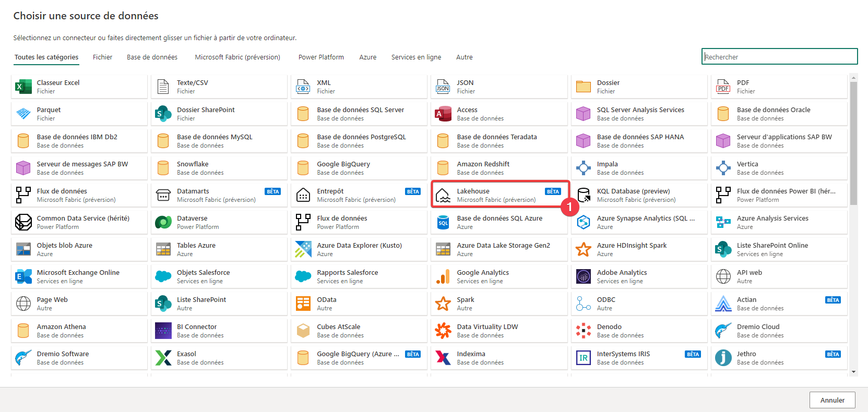868x412 pixels.
Task: Click the connector list vertical scrollbar
Action: (x=854, y=143)
